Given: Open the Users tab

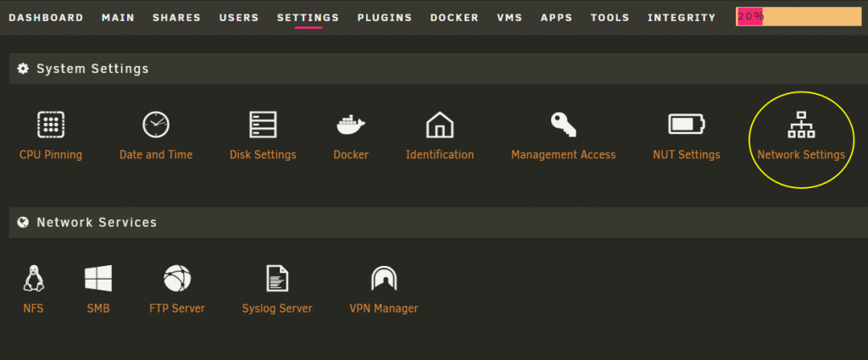Looking at the screenshot, I should [239, 18].
